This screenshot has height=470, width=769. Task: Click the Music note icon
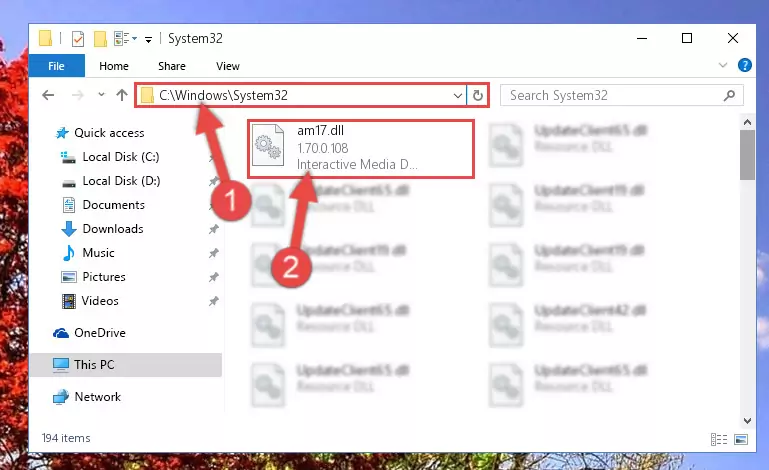tap(69, 253)
